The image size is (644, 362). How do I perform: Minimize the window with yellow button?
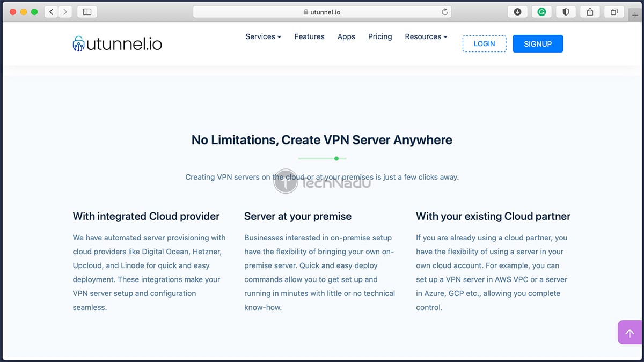[x=24, y=11]
